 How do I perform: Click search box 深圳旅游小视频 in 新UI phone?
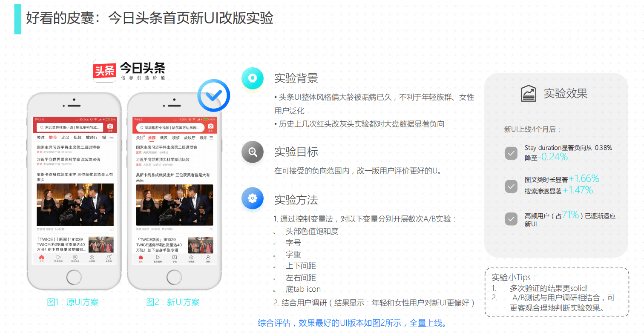[x=170, y=127]
